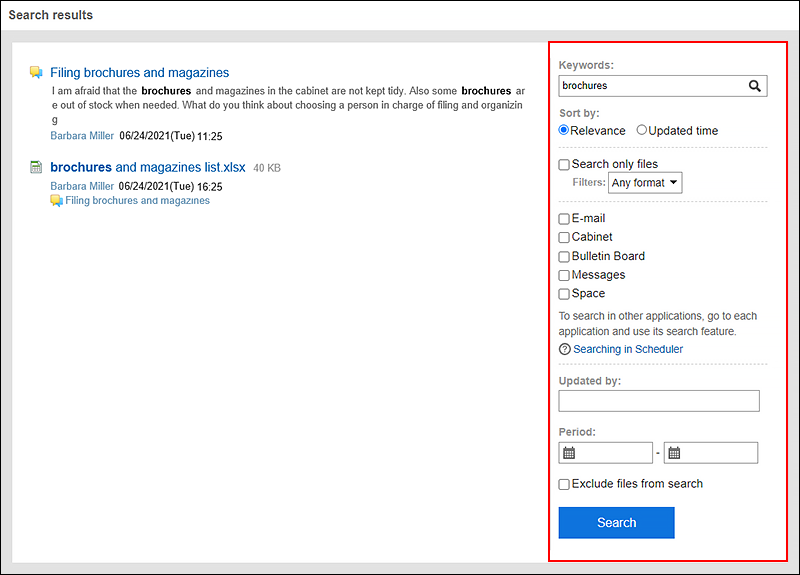Open the Period end date calendar icon
The image size is (800, 575).
pos(674,453)
